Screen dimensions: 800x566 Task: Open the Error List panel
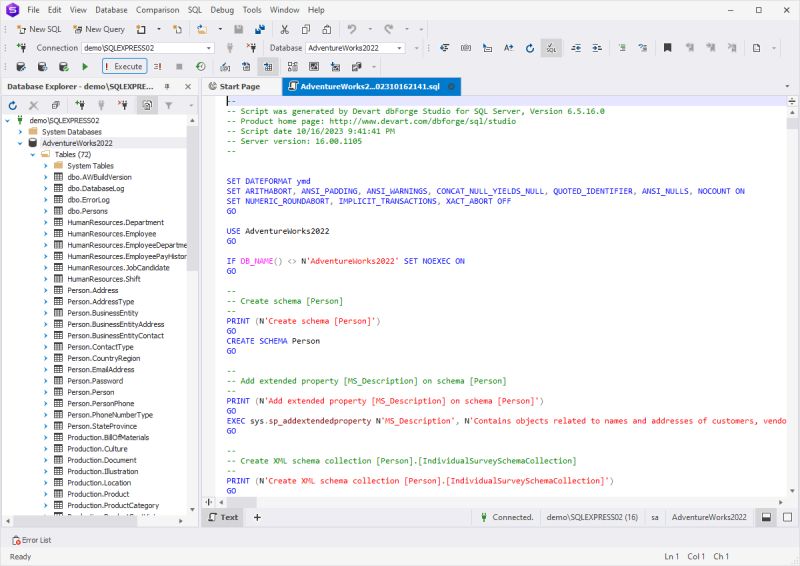coord(32,540)
